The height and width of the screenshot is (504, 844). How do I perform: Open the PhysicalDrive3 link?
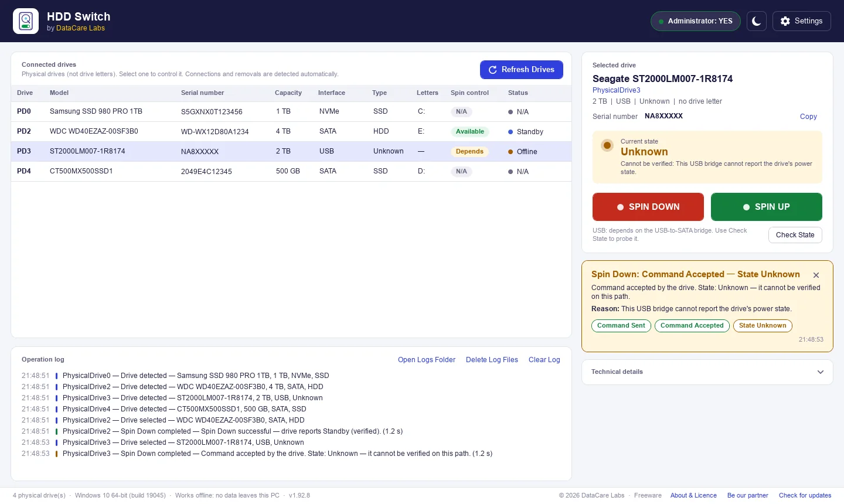click(x=616, y=90)
